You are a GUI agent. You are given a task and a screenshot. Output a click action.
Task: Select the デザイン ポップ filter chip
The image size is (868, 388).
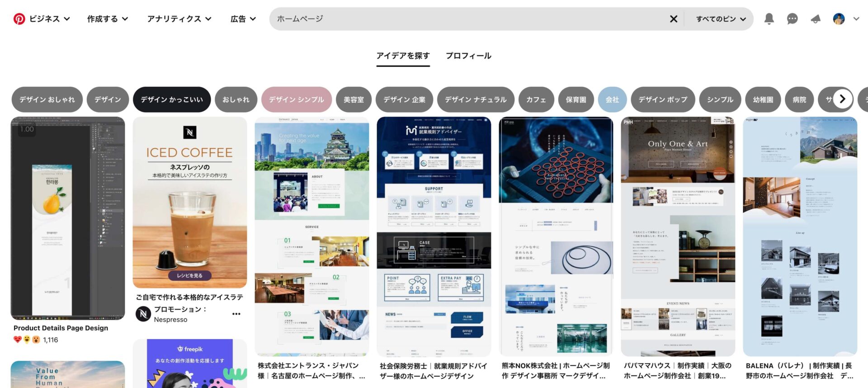coord(663,99)
